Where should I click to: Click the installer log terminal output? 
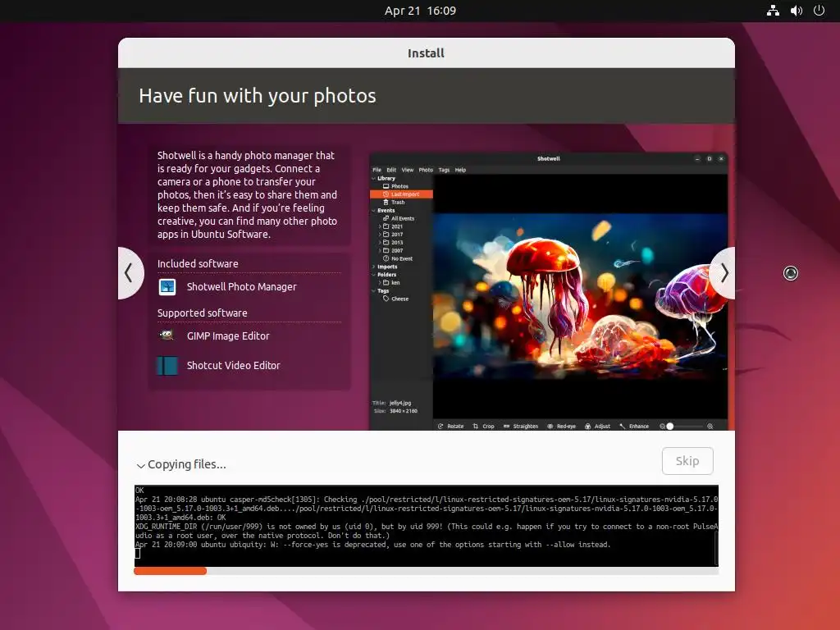[426, 526]
